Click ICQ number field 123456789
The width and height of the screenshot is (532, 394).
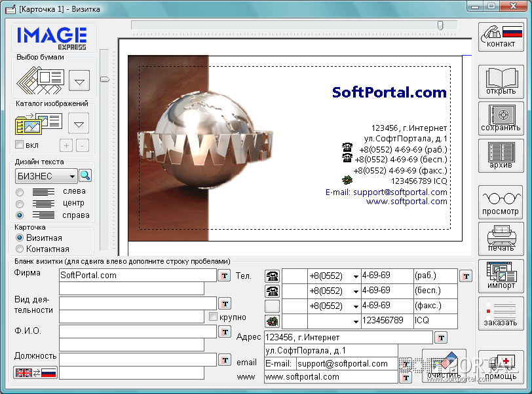387,321
